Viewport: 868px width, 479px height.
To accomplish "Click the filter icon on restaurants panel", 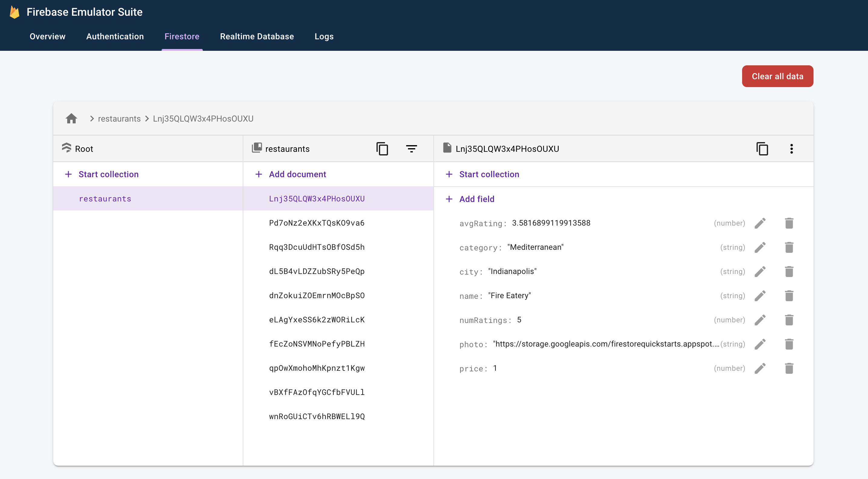I will (x=411, y=148).
